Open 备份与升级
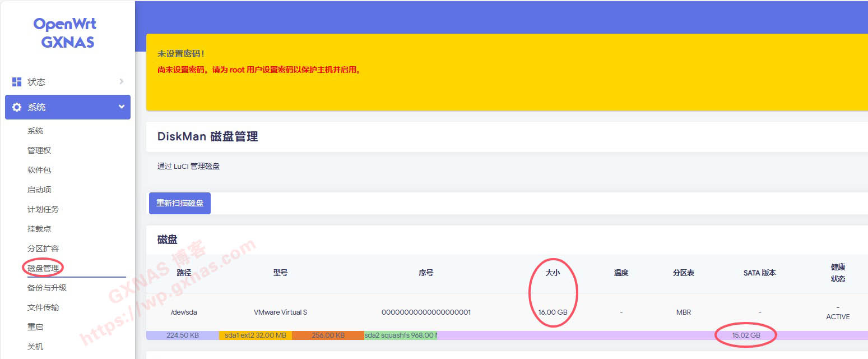 pos(46,287)
